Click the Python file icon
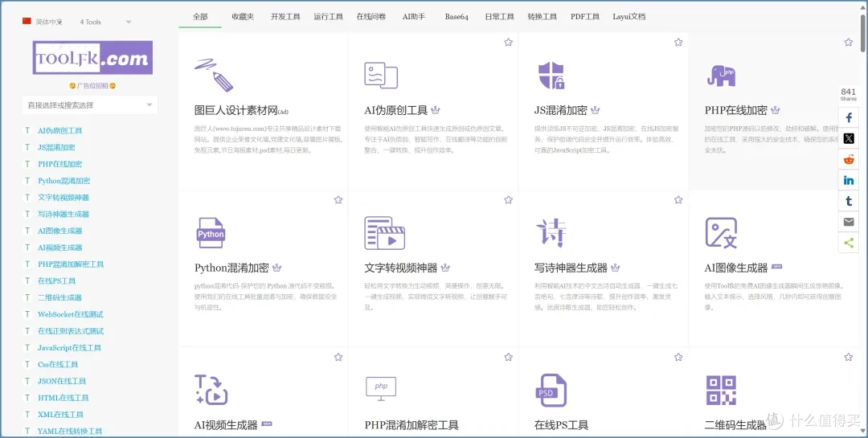 point(211,232)
